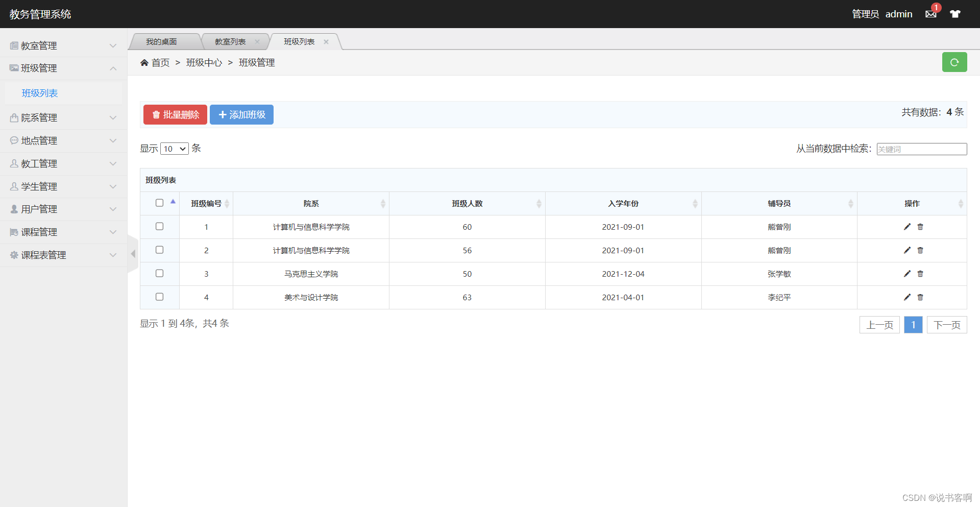Switch to the 我的桌面 tab
The height and width of the screenshot is (507, 980).
click(x=161, y=42)
